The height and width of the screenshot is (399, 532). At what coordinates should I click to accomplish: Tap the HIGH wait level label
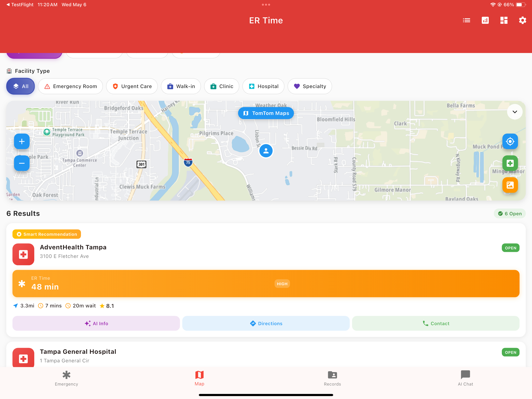(282, 284)
